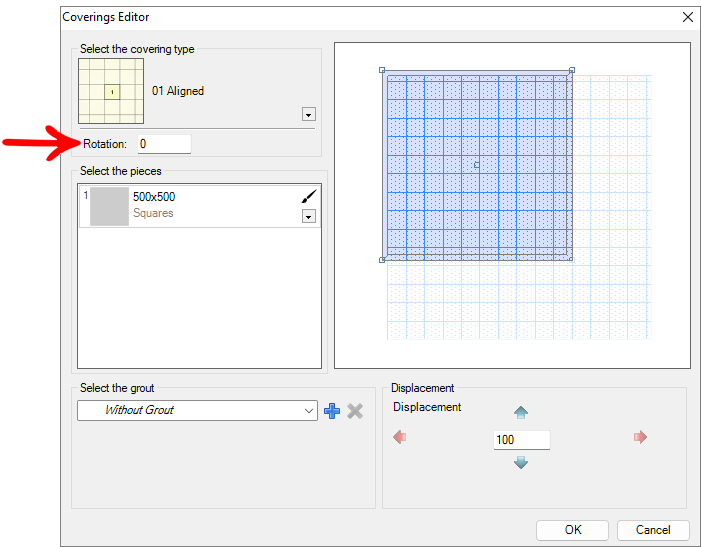The height and width of the screenshot is (547, 701).
Task: Click the top-left handle of the preview area
Action: 382,70
